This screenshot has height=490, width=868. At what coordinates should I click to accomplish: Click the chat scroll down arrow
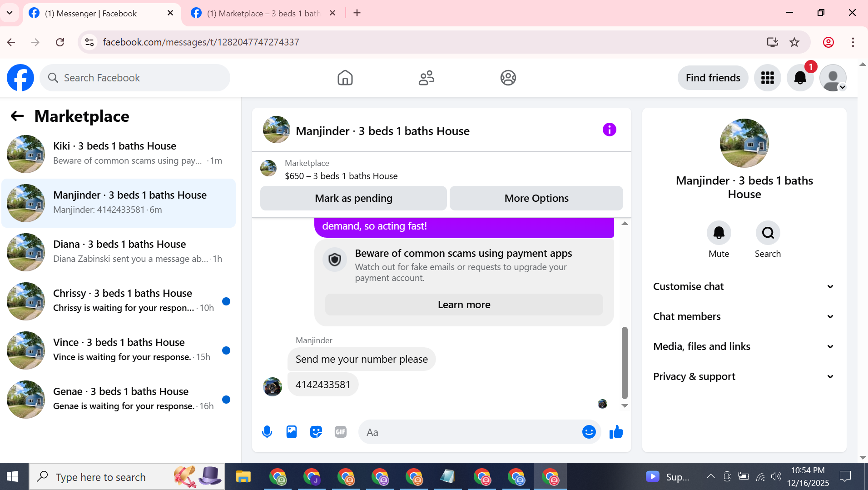pos(625,406)
